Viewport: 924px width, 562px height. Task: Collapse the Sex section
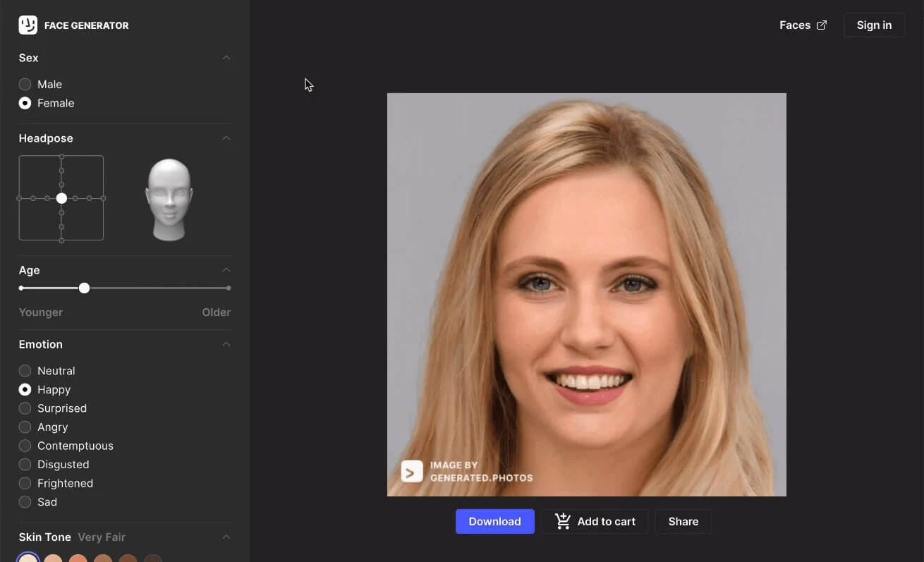(x=226, y=58)
